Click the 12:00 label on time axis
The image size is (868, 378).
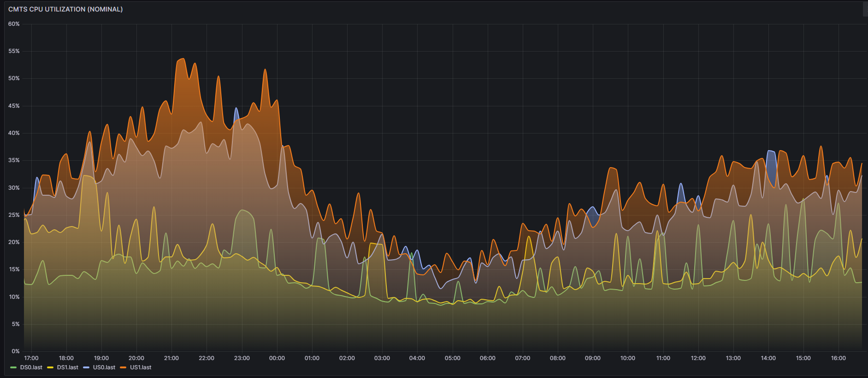(698, 358)
